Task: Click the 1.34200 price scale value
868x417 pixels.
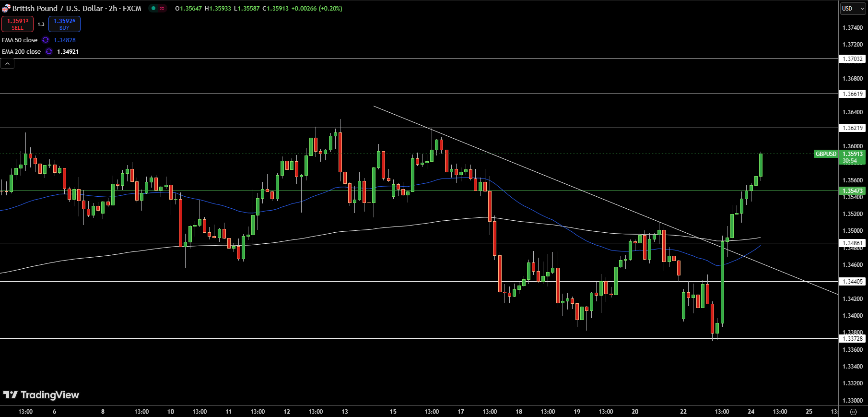Action: 853,299
